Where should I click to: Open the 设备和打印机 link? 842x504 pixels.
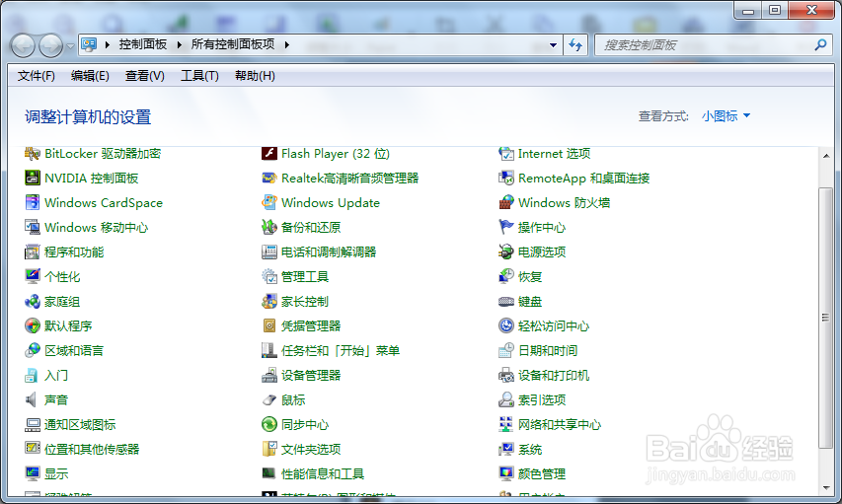point(554,375)
